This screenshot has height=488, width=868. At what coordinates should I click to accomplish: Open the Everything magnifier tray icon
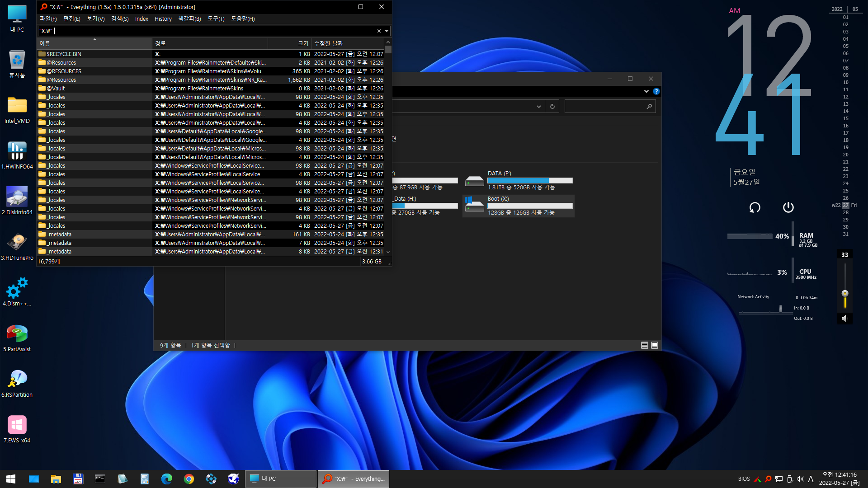click(x=768, y=479)
